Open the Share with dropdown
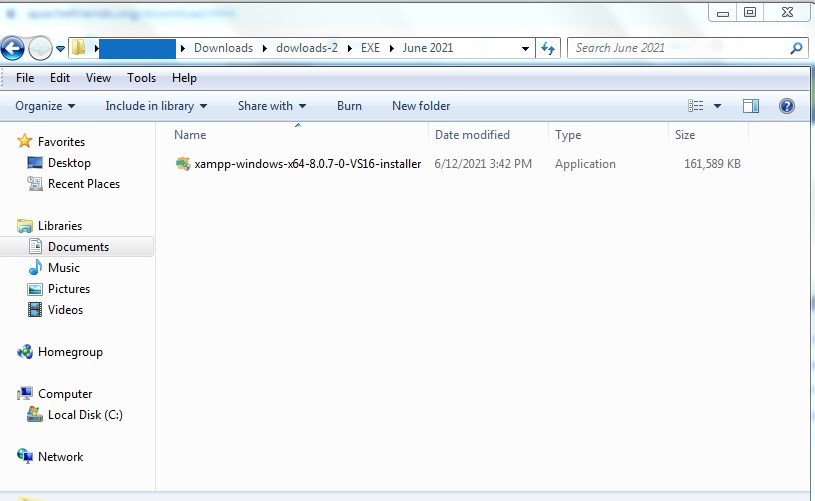 [272, 106]
